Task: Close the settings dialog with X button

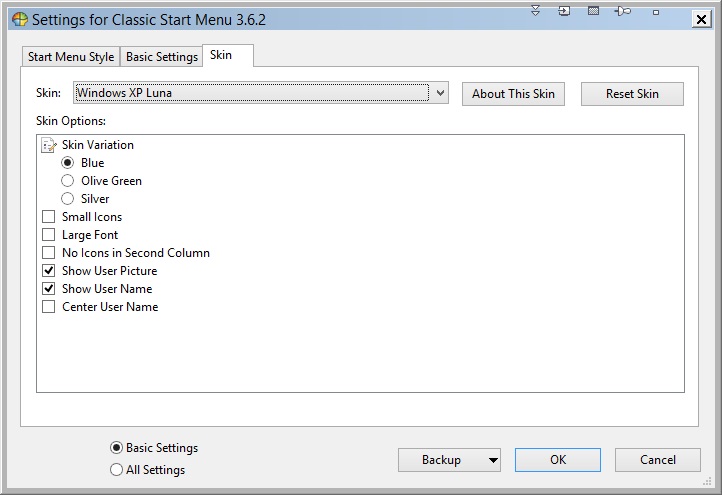Action: [x=701, y=19]
